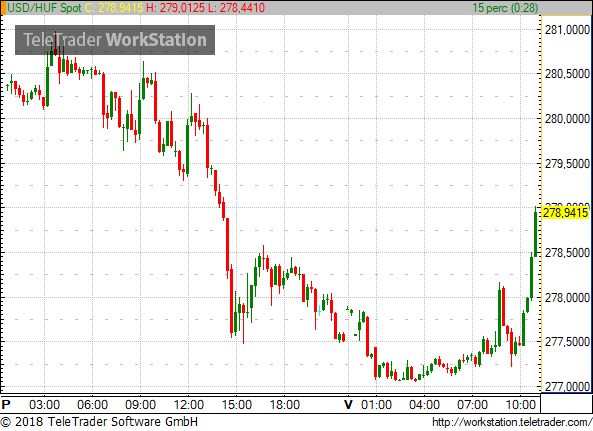Click the 15:00 time axis label
The image size is (593, 431).
237,405
